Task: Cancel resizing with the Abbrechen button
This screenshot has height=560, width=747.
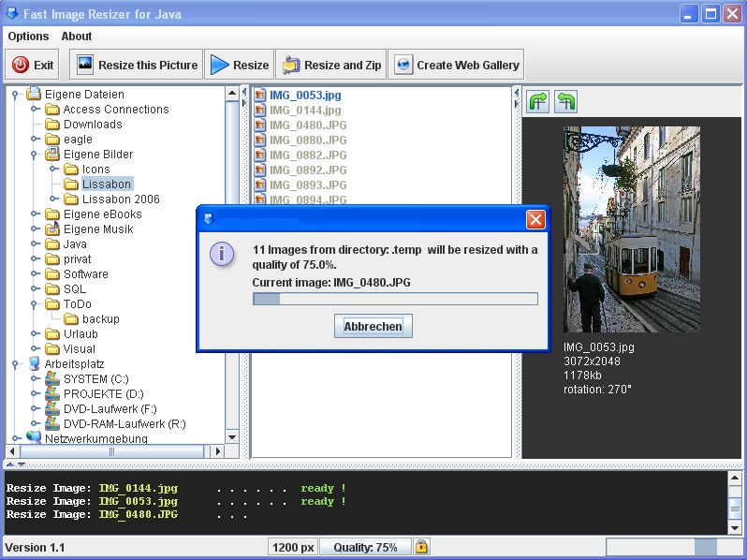Action: [x=373, y=327]
